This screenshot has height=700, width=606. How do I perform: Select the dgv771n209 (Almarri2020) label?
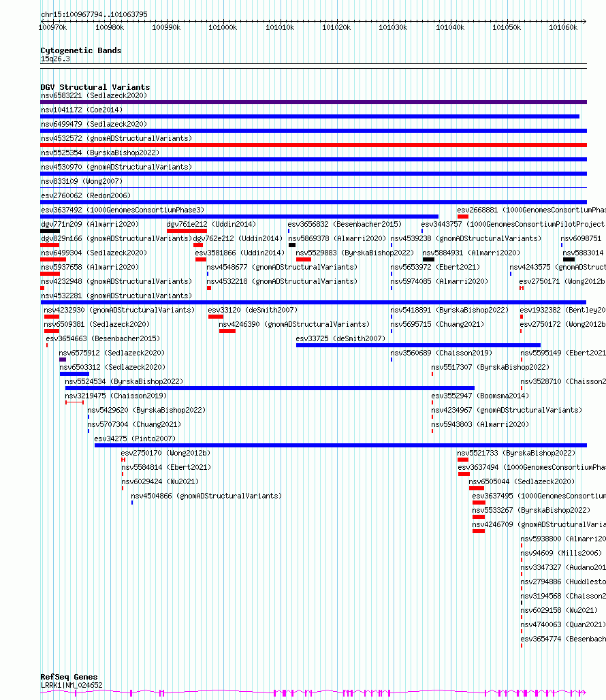pyautogui.click(x=90, y=224)
